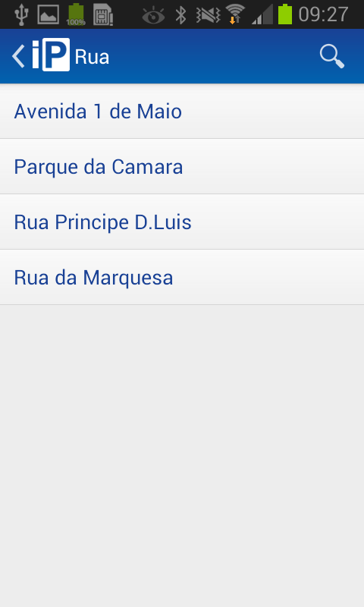Tap the SIM card status icon
The image size is (364, 607).
(103, 14)
